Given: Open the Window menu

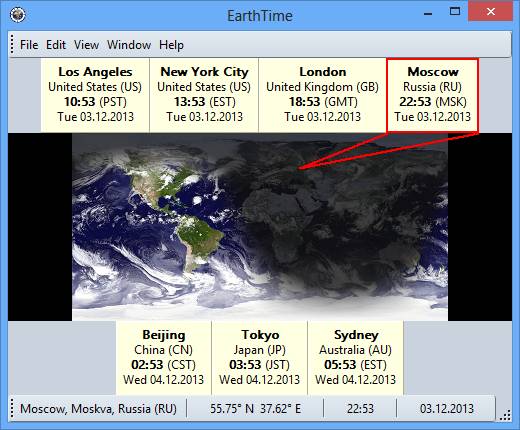Looking at the screenshot, I should (129, 45).
